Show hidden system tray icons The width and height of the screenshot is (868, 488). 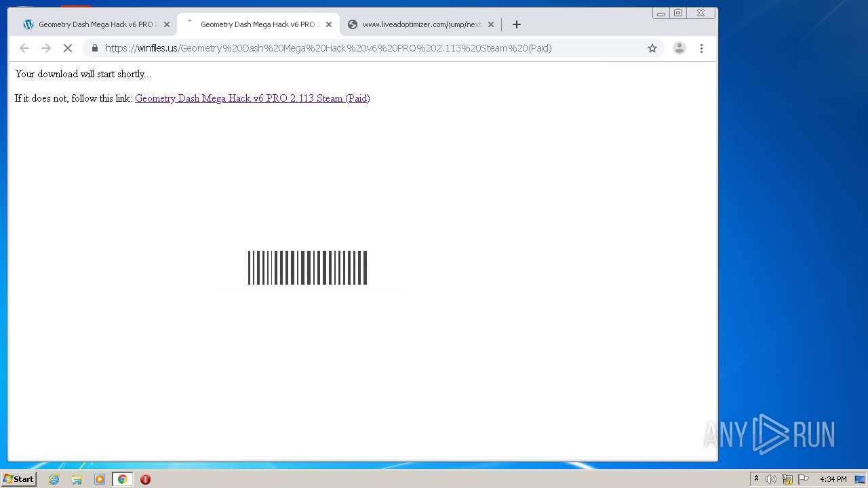(x=756, y=479)
